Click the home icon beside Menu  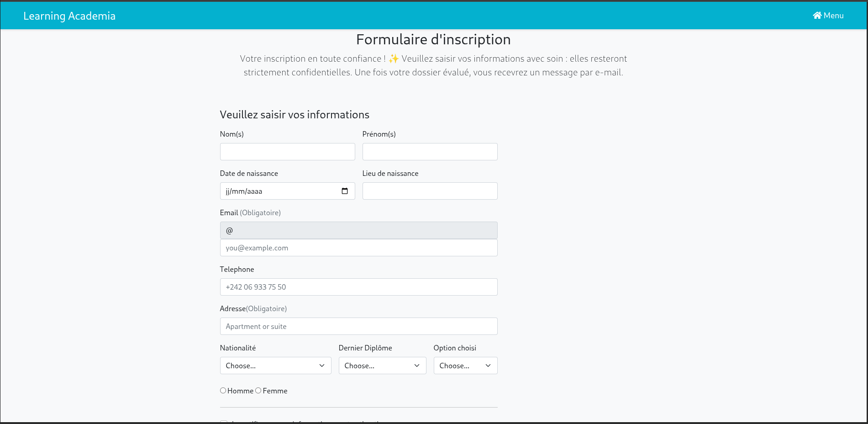click(x=817, y=16)
